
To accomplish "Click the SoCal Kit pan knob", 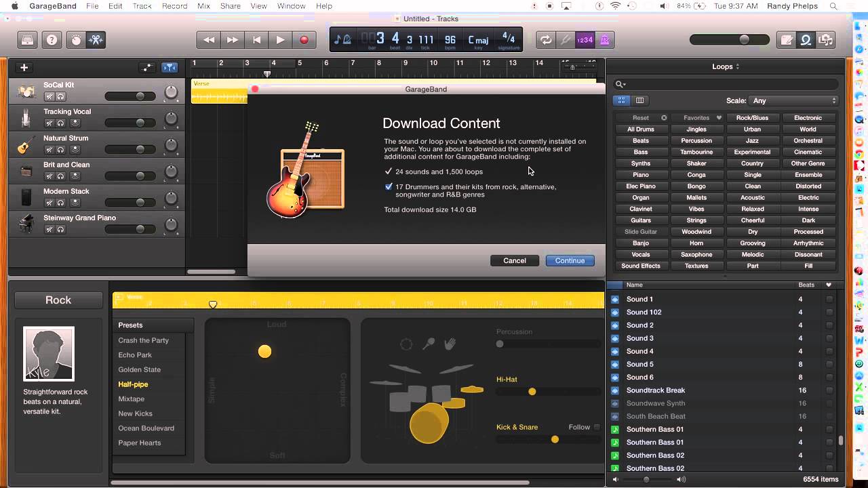I will 171,92.
